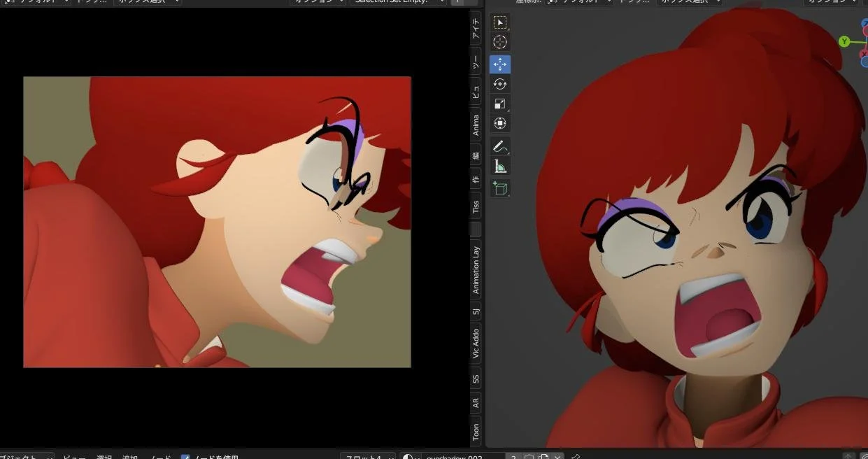This screenshot has width=868, height=459.
Task: Open the Animation Lay sidebar tab
Action: [476, 270]
